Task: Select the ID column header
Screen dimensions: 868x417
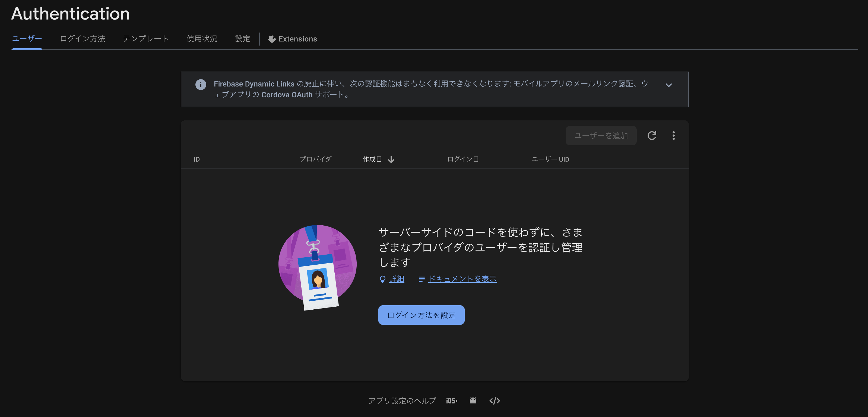Action: 197,159
